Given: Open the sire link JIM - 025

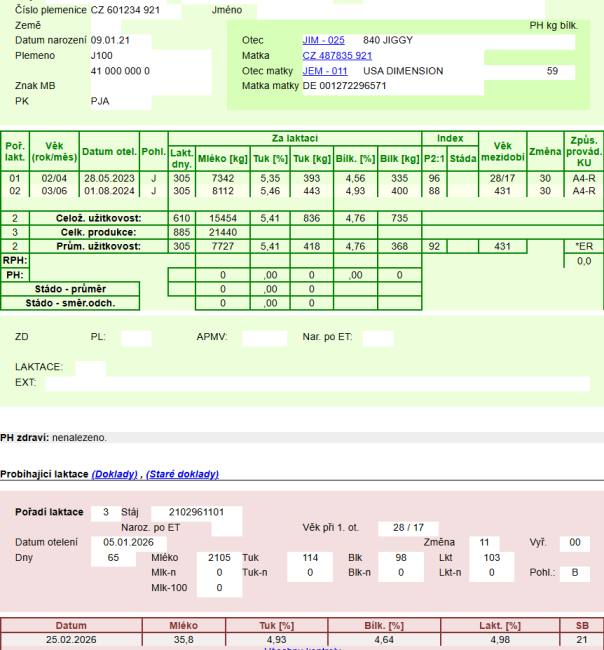Looking at the screenshot, I should click(x=323, y=40).
